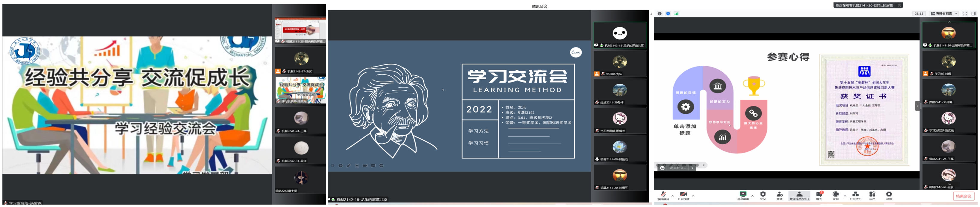Select 机制2242康士举 participant tile

[x=300, y=180]
